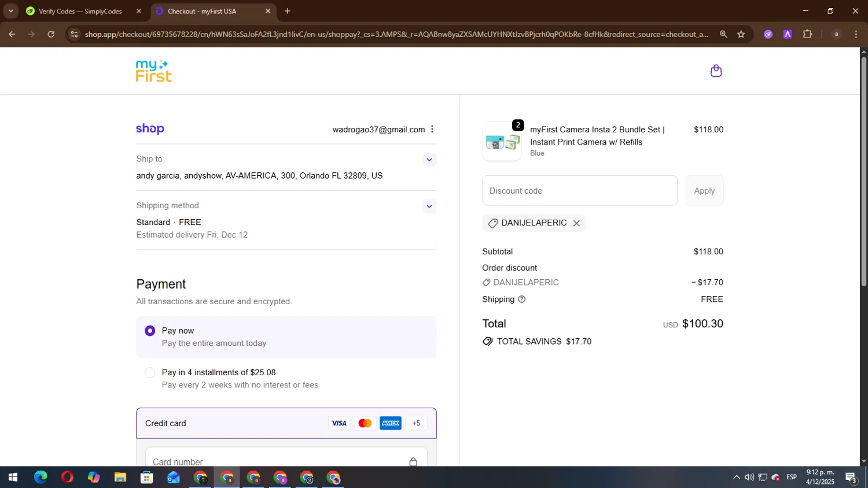
Task: Bookmark this page with the star icon
Action: tap(741, 34)
